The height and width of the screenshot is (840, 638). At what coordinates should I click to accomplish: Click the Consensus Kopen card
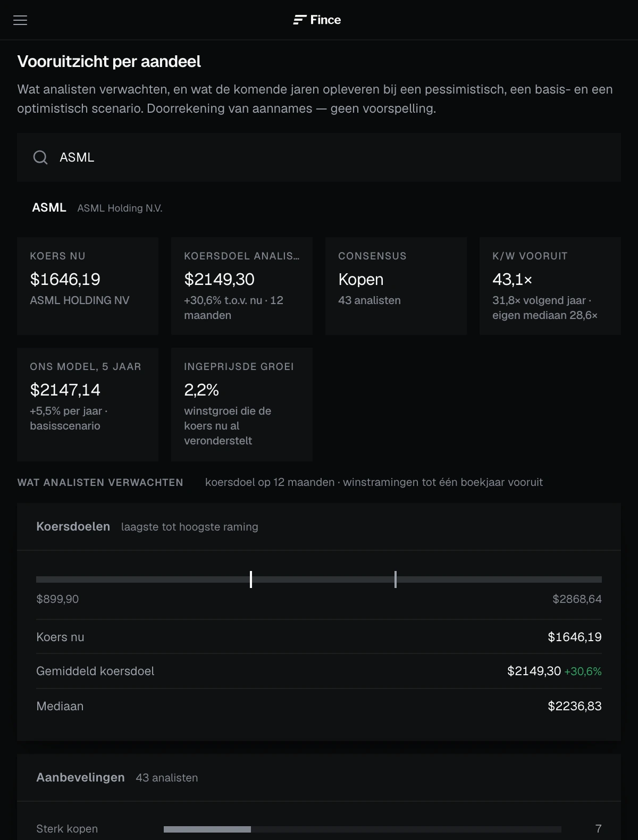pyautogui.click(x=396, y=286)
